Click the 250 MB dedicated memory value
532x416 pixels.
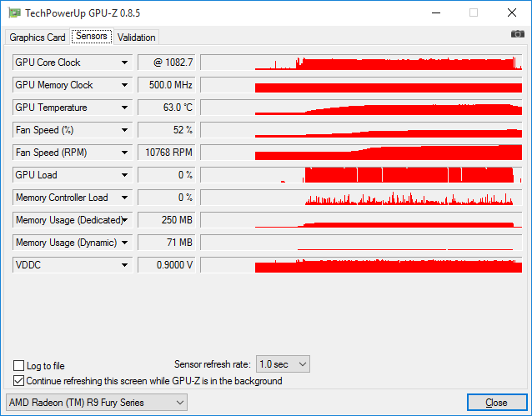coord(167,220)
